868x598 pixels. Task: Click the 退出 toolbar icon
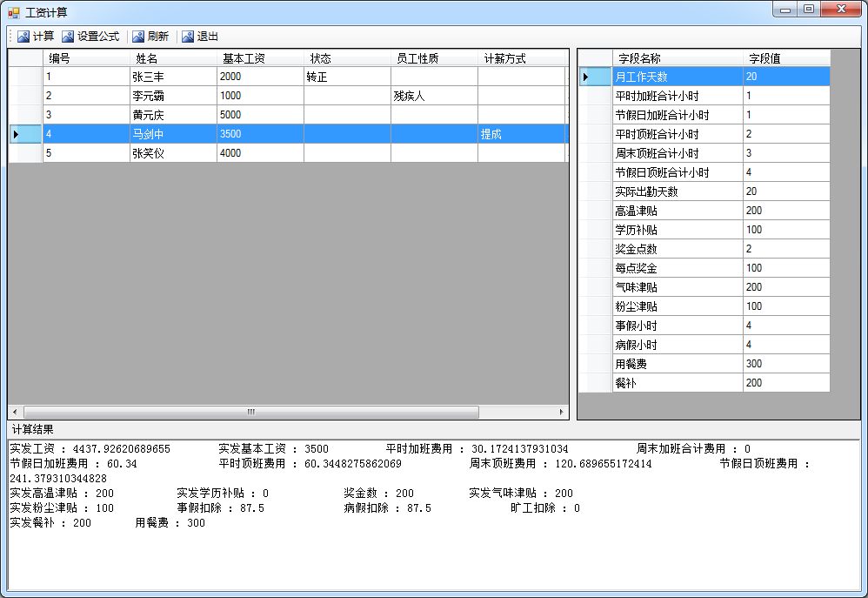188,37
